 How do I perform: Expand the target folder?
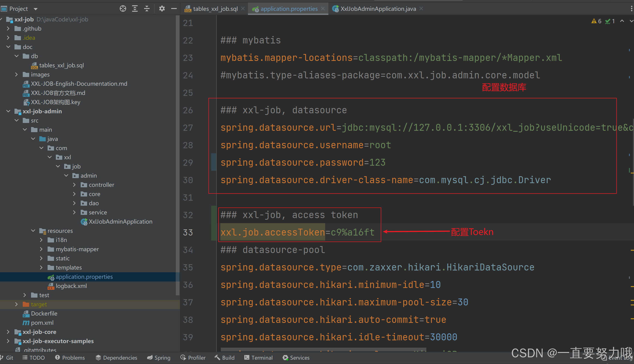pyautogui.click(x=17, y=304)
